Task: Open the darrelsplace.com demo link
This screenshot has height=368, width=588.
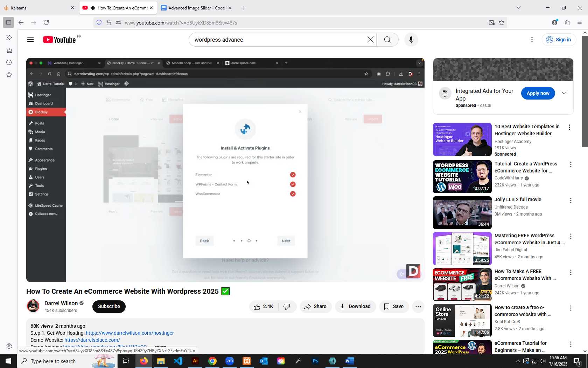Action: pyautogui.click(x=92, y=340)
